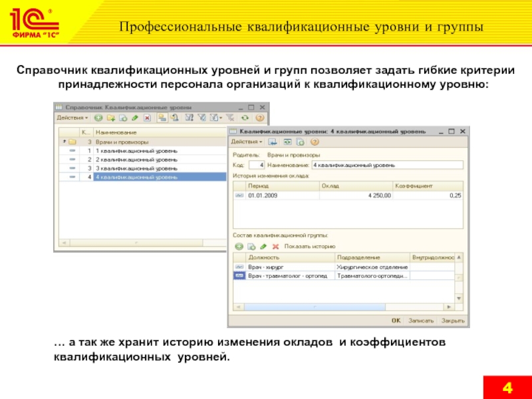Click horizontal scrollbar thumb of Должность table
Viewport: 532px width, 399px height.
(x=315, y=307)
